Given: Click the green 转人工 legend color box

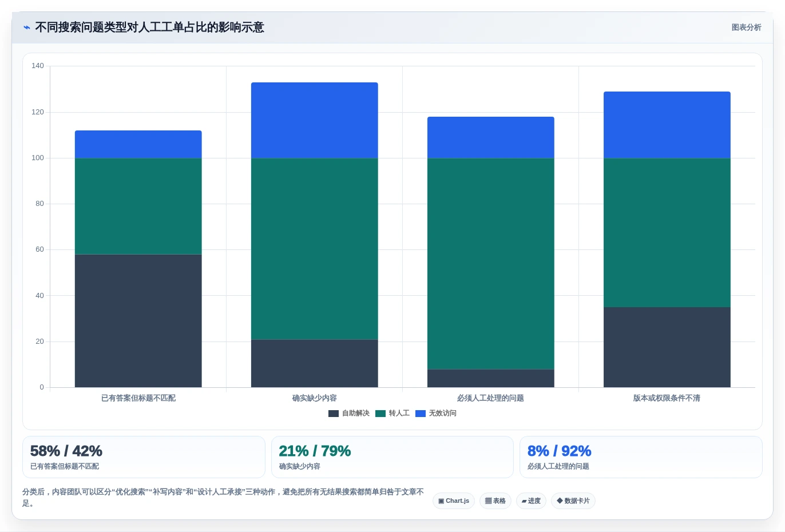Looking at the screenshot, I should [x=380, y=414].
